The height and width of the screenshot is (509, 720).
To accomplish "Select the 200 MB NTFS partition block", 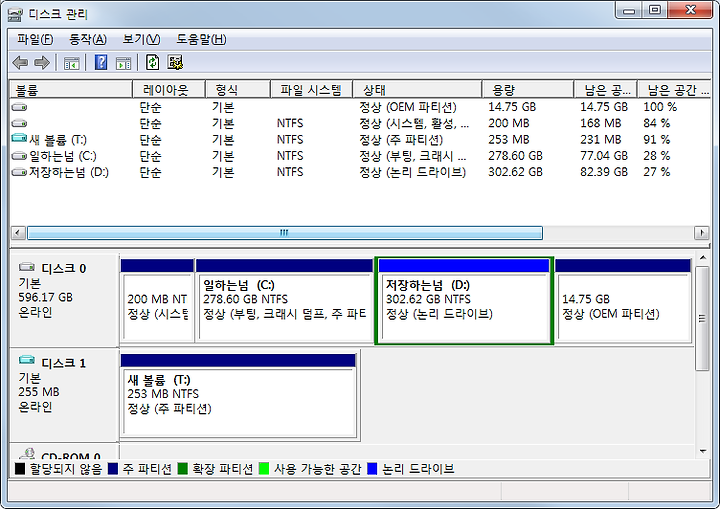I will click(157, 300).
